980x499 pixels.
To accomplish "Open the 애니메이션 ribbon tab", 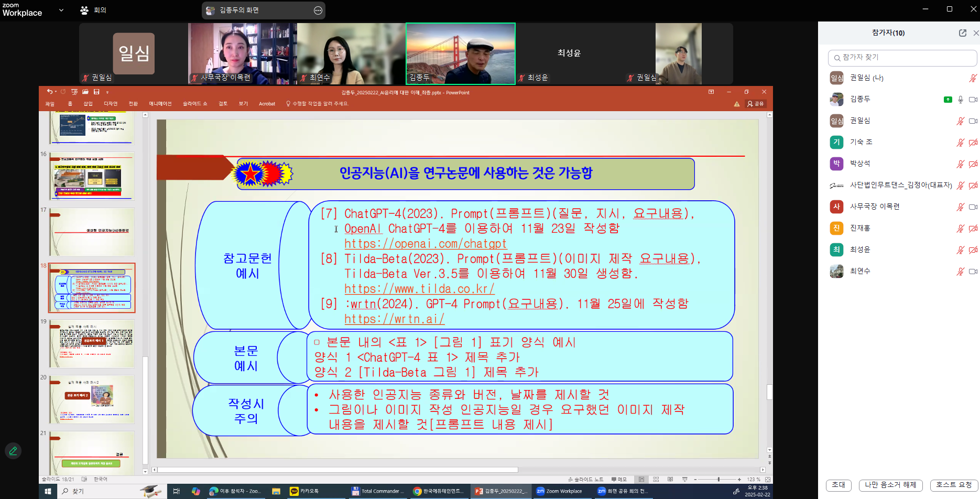I will (160, 104).
